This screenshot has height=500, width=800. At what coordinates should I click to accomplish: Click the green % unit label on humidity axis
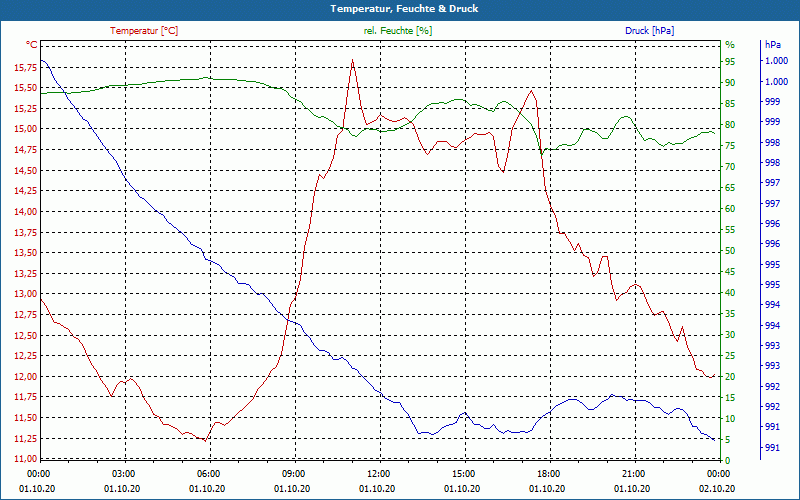(730, 45)
